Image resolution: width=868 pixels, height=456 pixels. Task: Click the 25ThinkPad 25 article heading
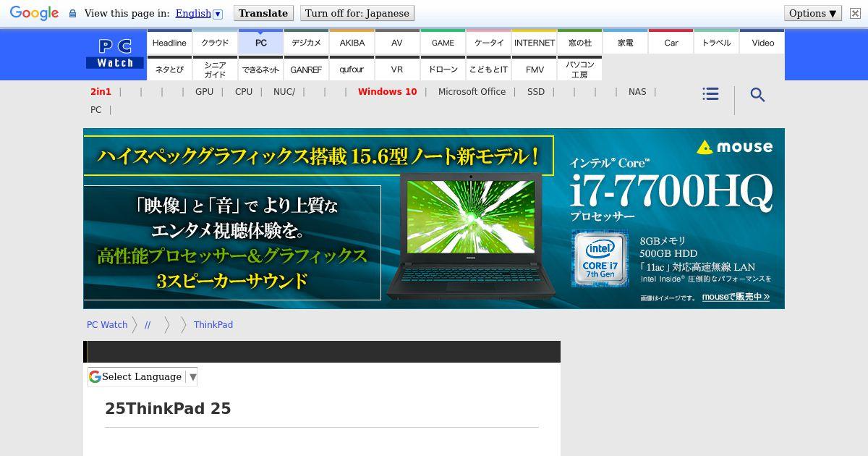click(x=168, y=409)
